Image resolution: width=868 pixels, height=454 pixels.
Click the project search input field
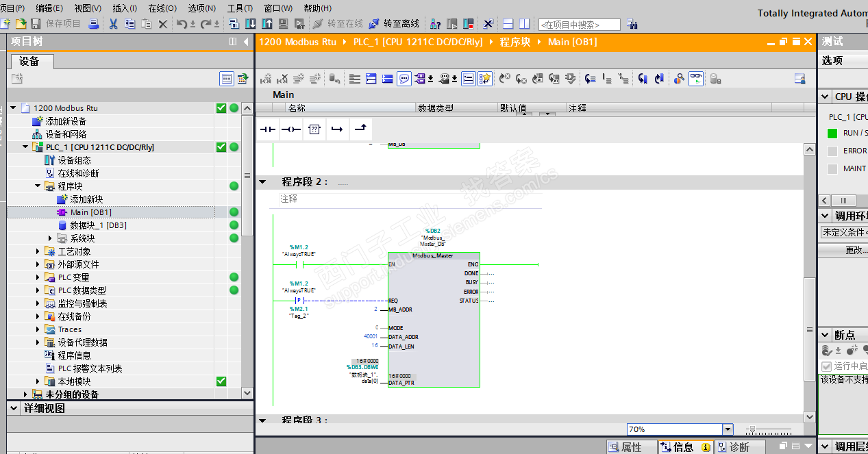point(579,25)
